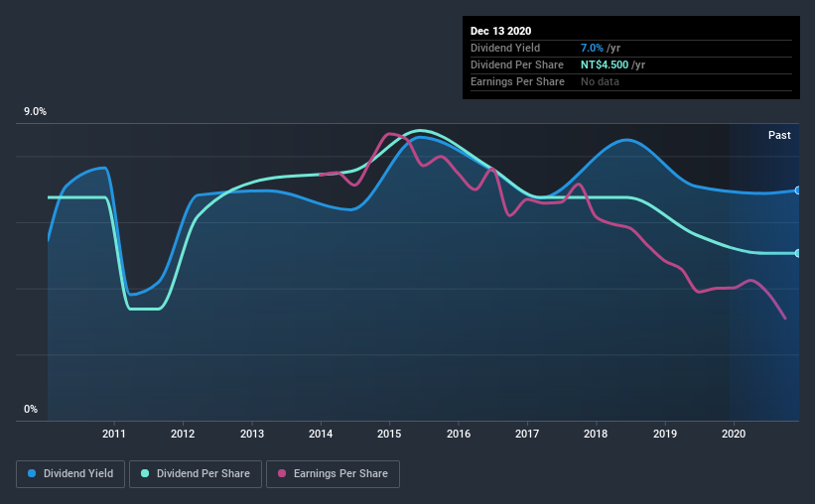Click the blue endpoint marker on Dividend Yield line

tap(797, 190)
